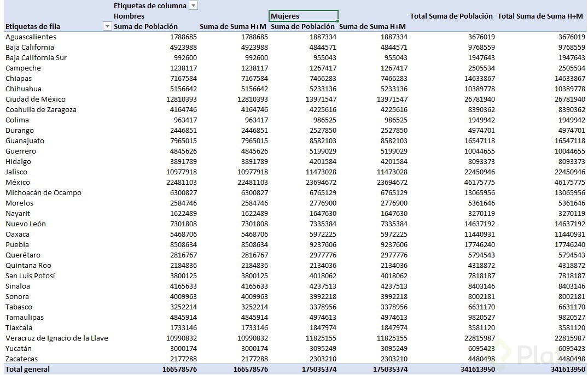Screen dimensions: 588x375
Task: Select the Sonora row label
Action: tap(17, 296)
